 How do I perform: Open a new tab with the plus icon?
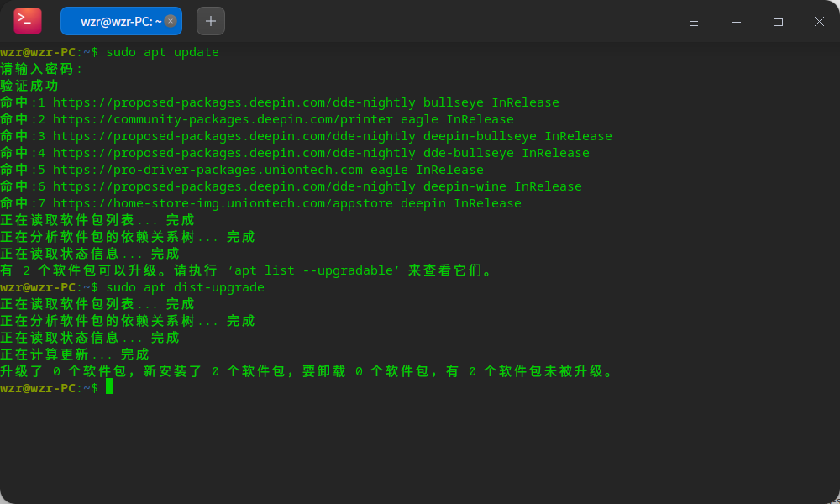coord(210,20)
